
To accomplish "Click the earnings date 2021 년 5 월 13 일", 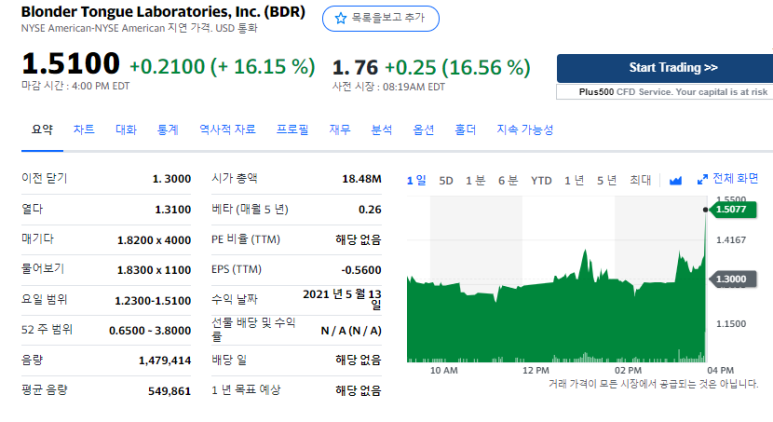I will point(342,299).
